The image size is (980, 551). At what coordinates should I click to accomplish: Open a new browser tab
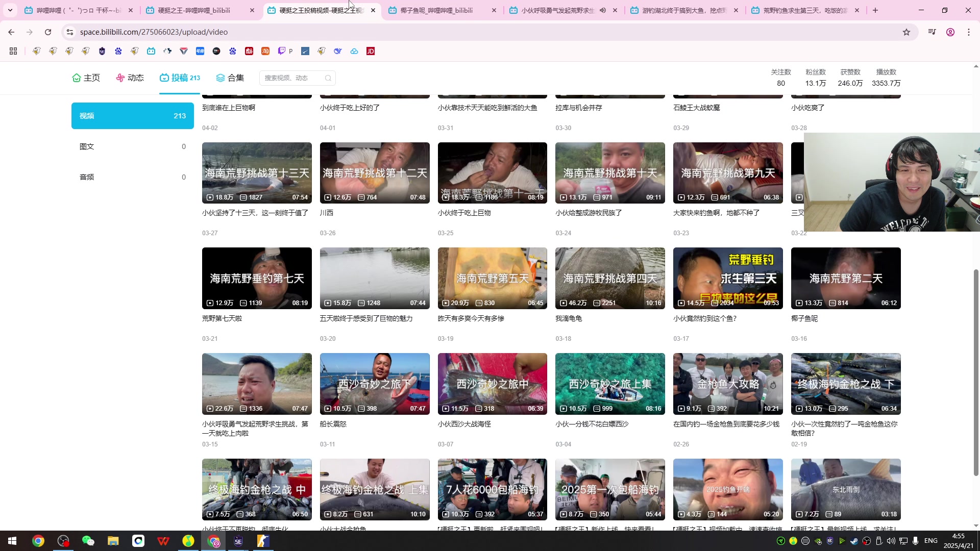point(875,10)
